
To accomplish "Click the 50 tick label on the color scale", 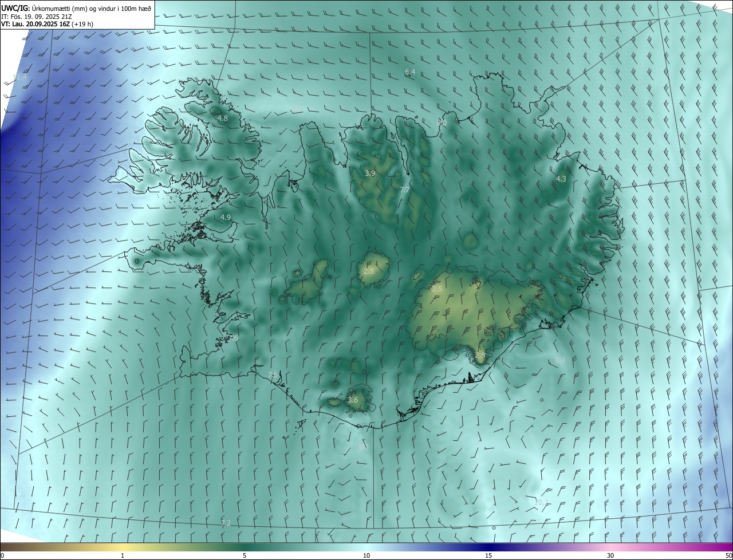I will tap(728, 555).
